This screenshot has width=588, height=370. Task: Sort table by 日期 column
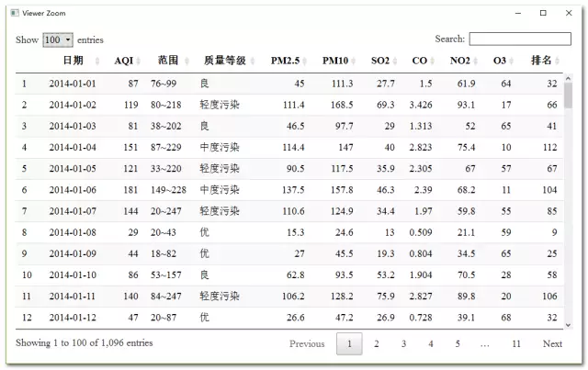[x=73, y=61]
